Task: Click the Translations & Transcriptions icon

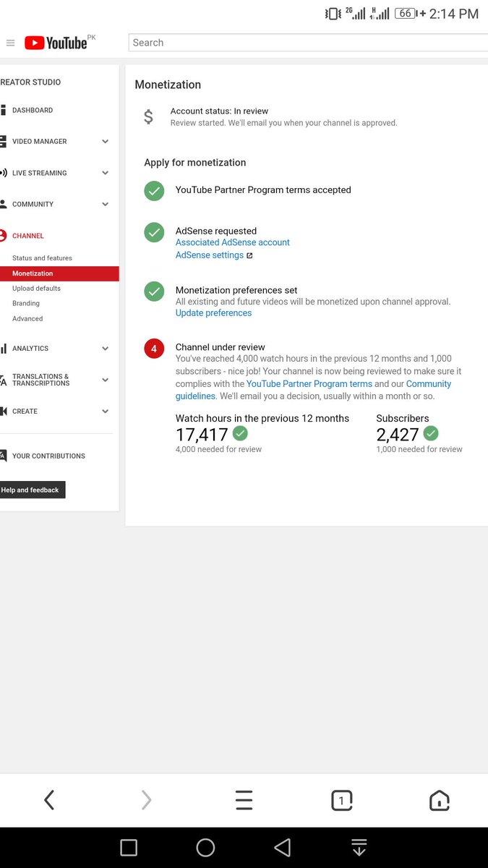Action: click(3, 380)
